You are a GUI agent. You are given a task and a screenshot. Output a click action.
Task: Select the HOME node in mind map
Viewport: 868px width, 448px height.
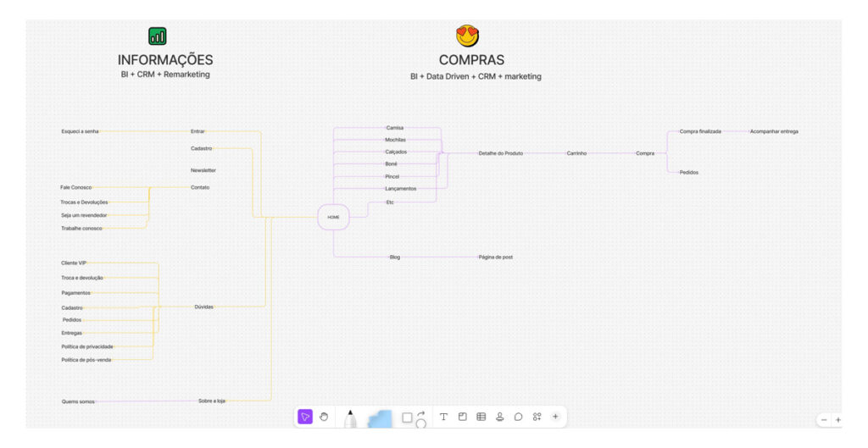(x=333, y=217)
